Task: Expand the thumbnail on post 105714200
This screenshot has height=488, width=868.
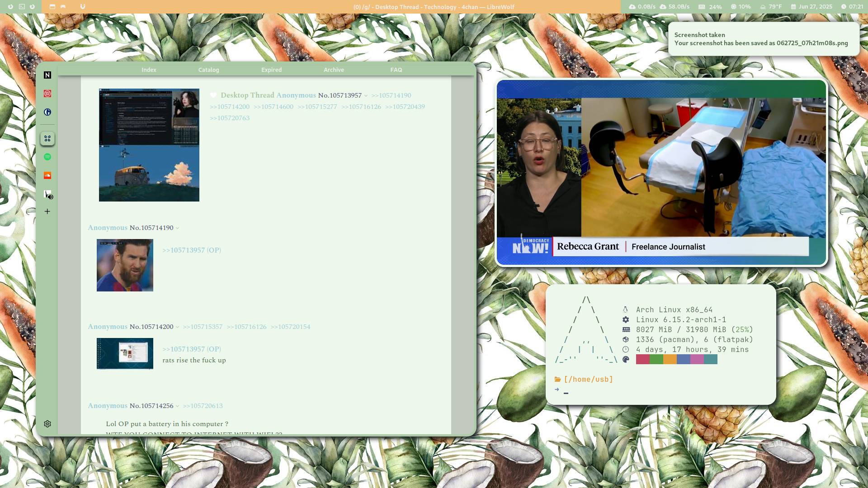Action: coord(125,354)
